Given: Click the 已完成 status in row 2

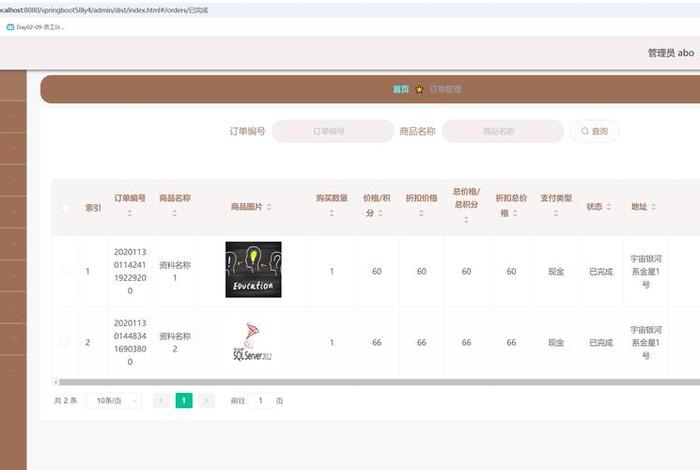Looking at the screenshot, I should pos(601,342).
